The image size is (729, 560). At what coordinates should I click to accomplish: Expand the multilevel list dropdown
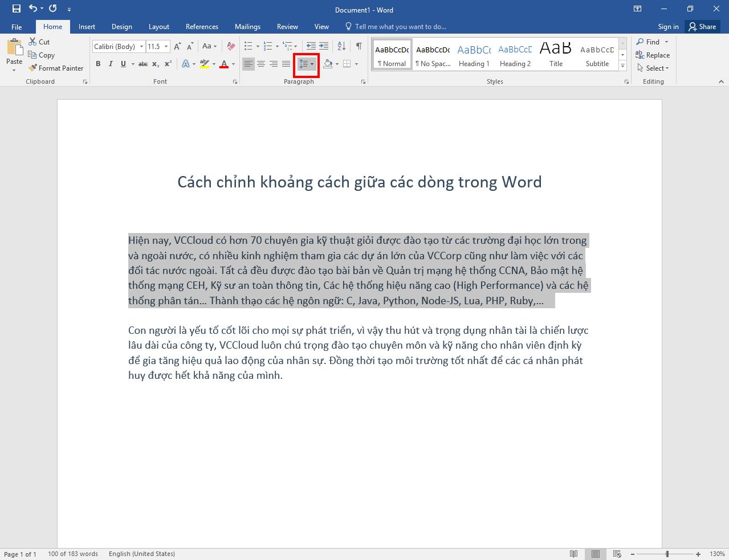[x=296, y=47]
